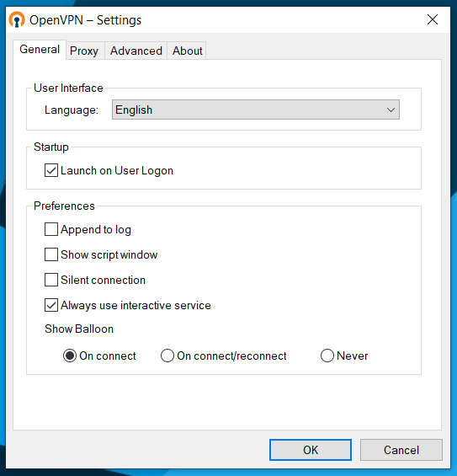Click the Language: label text
The height and width of the screenshot is (476, 457).
72,110
